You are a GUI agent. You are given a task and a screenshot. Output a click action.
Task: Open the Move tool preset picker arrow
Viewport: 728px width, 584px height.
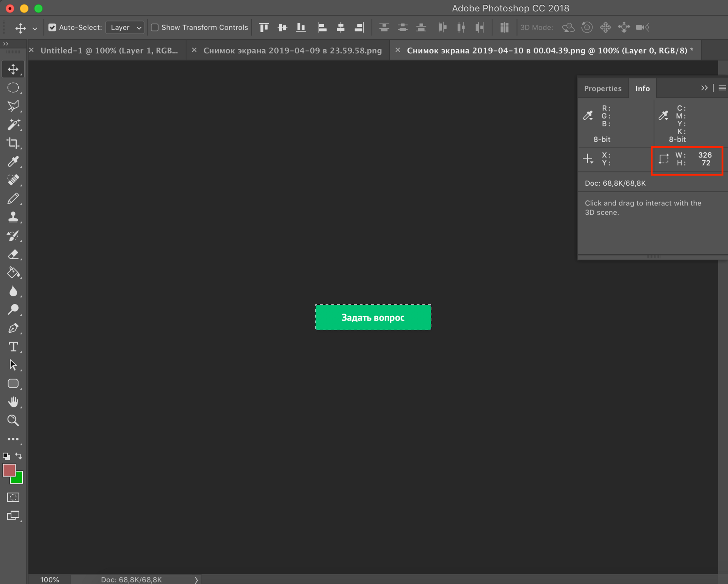[35, 28]
